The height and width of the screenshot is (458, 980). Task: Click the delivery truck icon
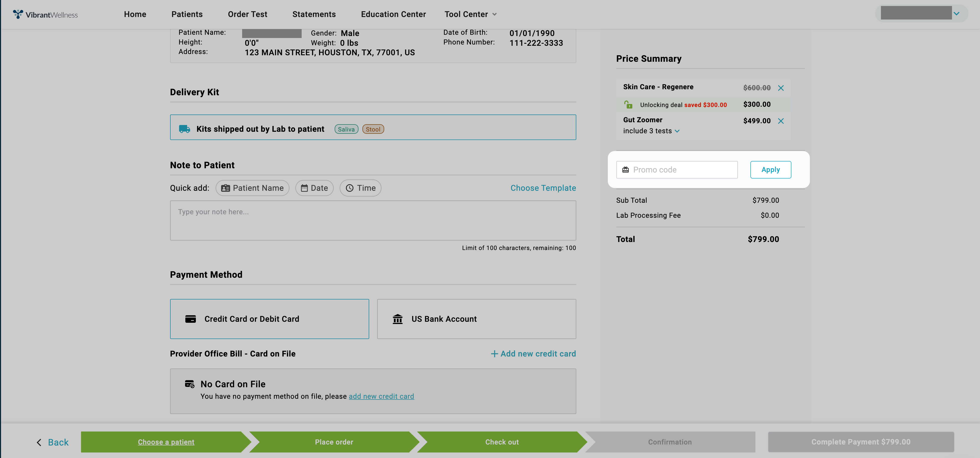pyautogui.click(x=185, y=129)
